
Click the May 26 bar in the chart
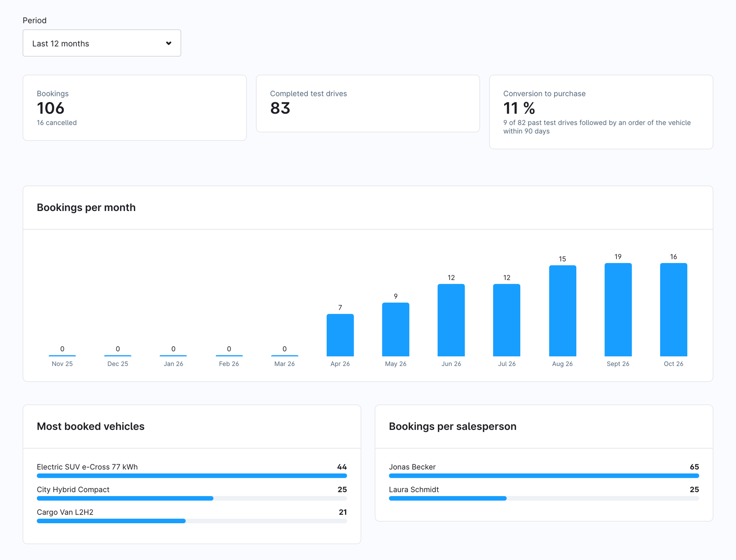tap(396, 329)
